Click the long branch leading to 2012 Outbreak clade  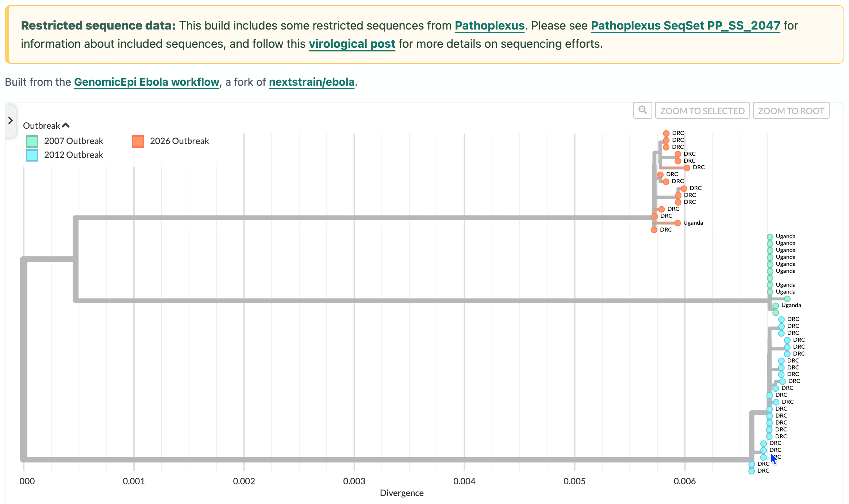pyautogui.click(x=387, y=460)
